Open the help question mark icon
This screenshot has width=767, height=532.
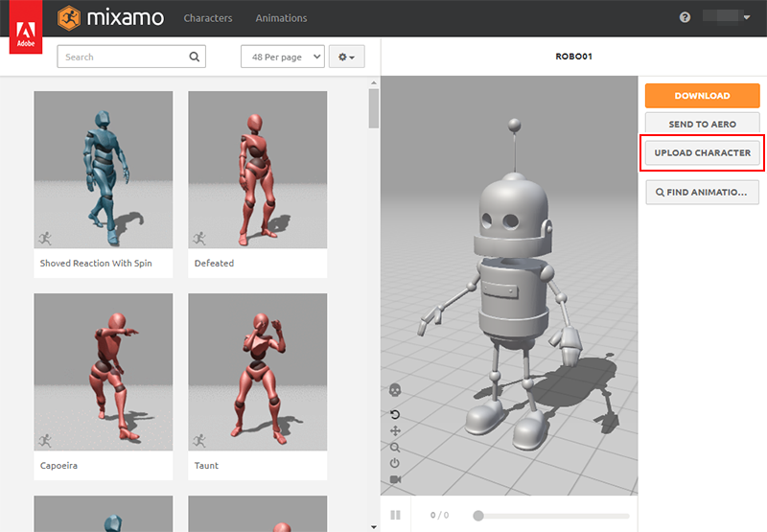[685, 17]
